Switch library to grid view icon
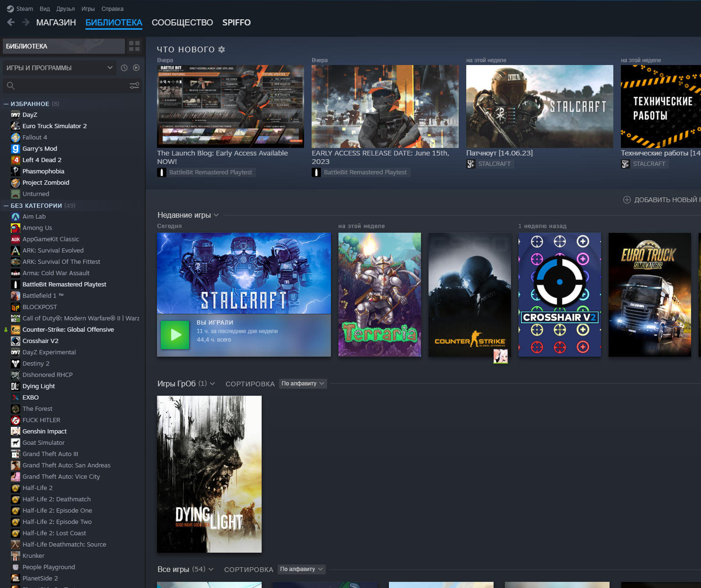The height and width of the screenshot is (588, 701). click(134, 46)
